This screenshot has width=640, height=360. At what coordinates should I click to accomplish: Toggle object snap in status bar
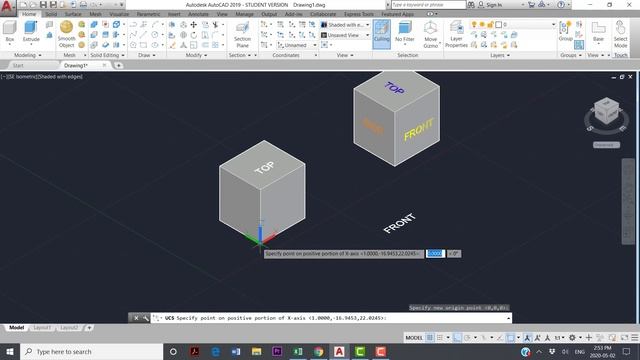[x=510, y=338]
